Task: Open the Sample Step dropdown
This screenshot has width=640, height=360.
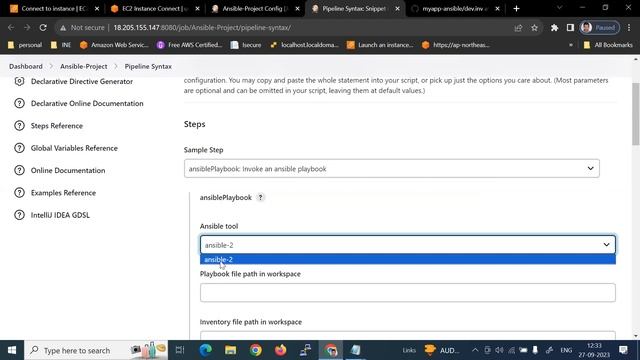Action: click(x=391, y=169)
